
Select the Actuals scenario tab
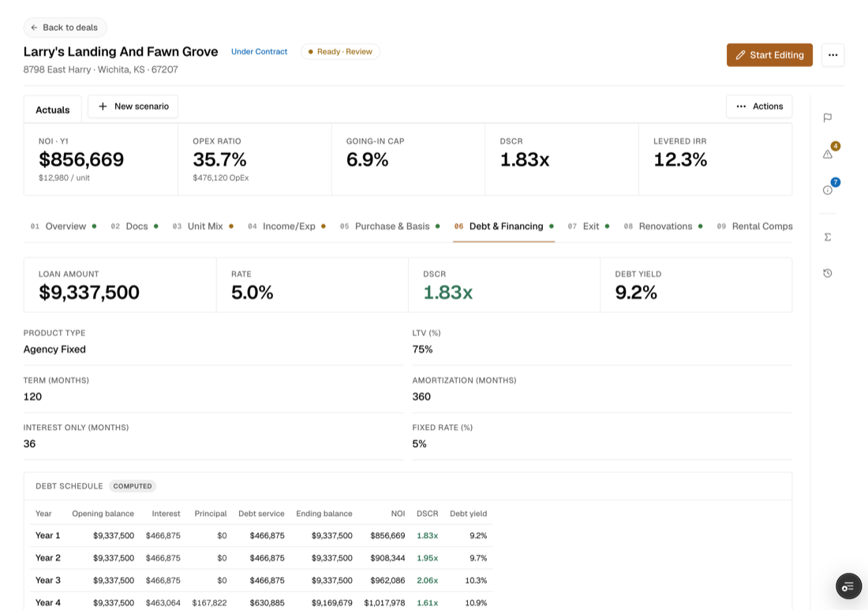coord(53,110)
